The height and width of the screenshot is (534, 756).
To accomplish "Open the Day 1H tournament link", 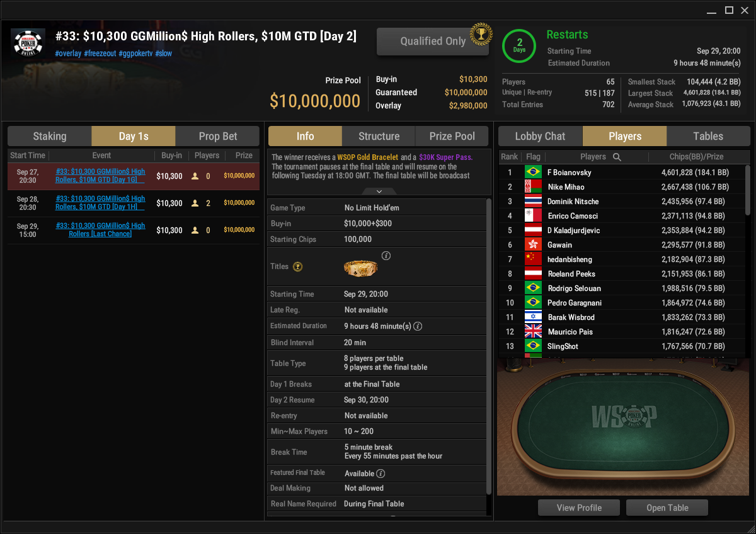I will [100, 203].
